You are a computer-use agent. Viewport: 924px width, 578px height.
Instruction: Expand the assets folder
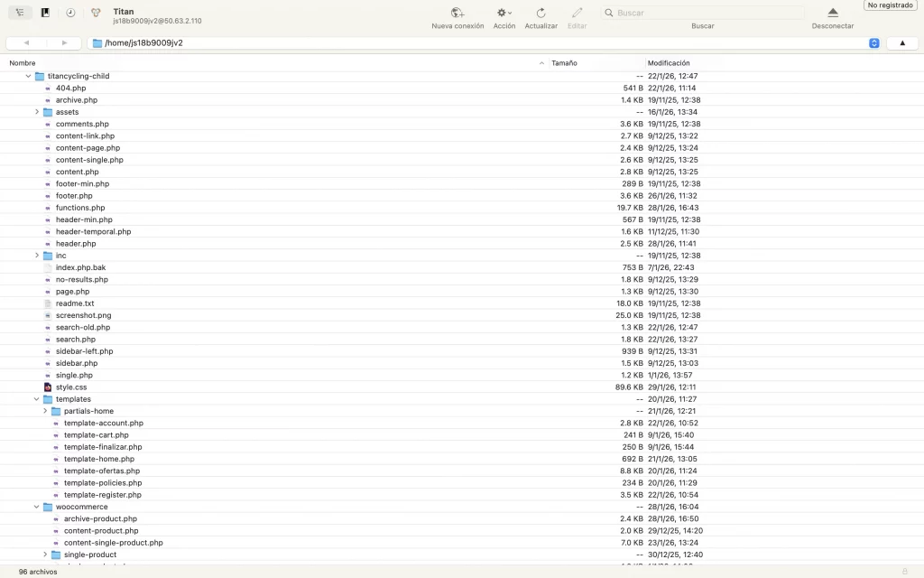click(36, 112)
